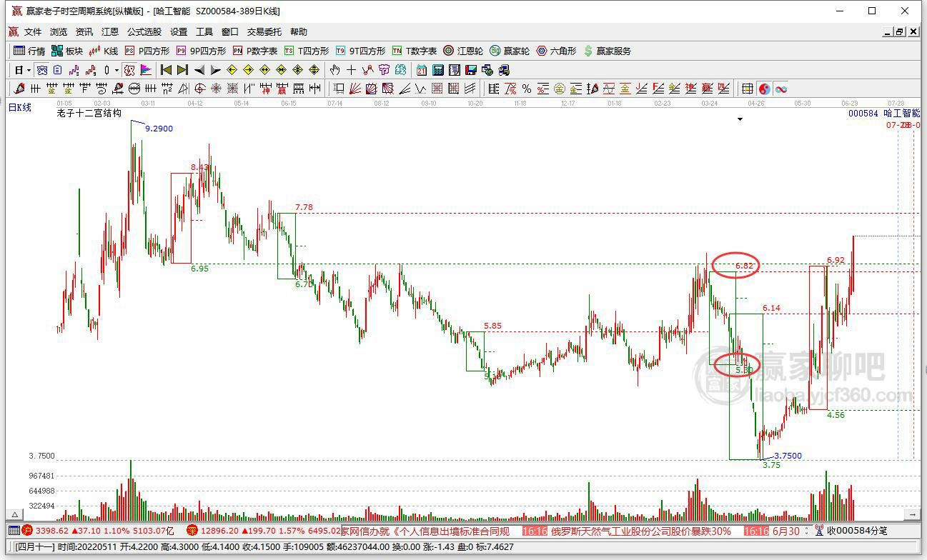This screenshot has width=927, height=560.
Task: Click the 深 Shenzhen index indicator
Action: [x=192, y=531]
